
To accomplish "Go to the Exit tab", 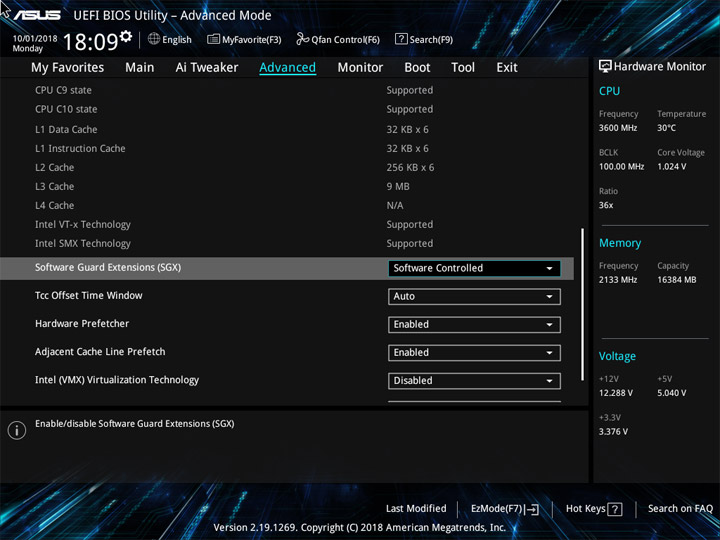I will [x=507, y=68].
